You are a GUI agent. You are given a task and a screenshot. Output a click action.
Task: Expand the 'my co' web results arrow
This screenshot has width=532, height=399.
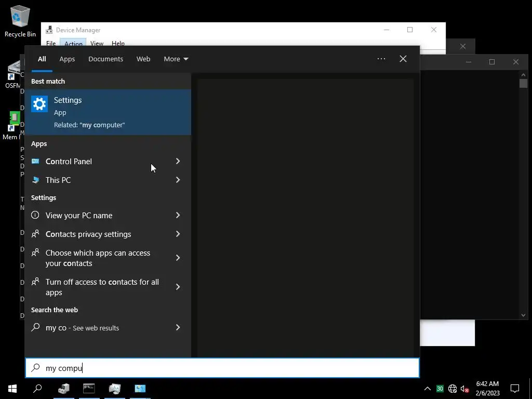[x=178, y=327]
